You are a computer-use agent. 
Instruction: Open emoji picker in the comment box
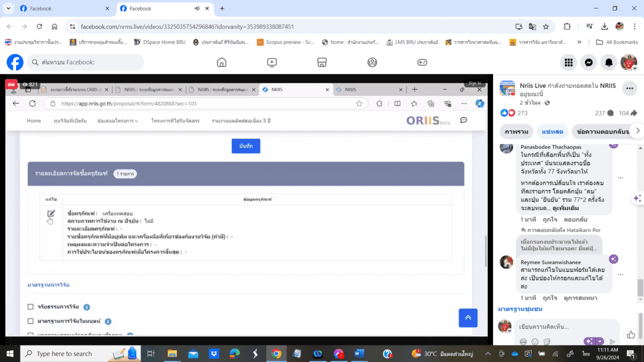point(535,342)
